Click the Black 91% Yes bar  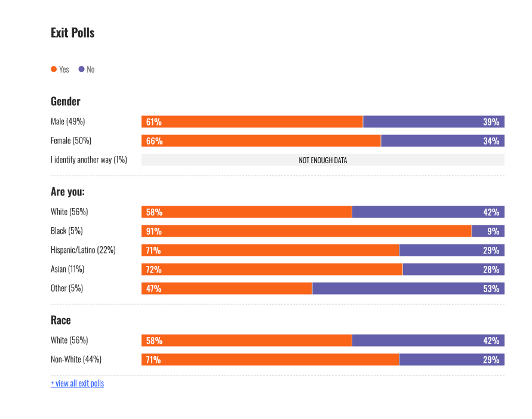point(306,231)
